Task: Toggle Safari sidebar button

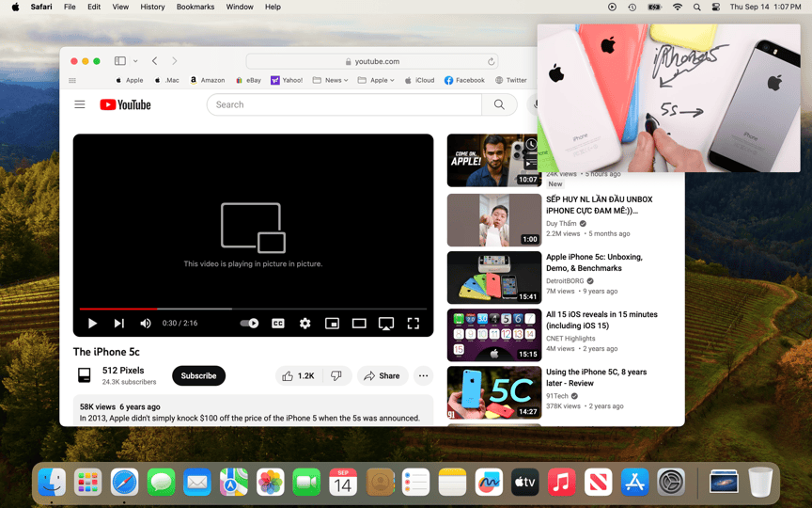Action: point(120,61)
